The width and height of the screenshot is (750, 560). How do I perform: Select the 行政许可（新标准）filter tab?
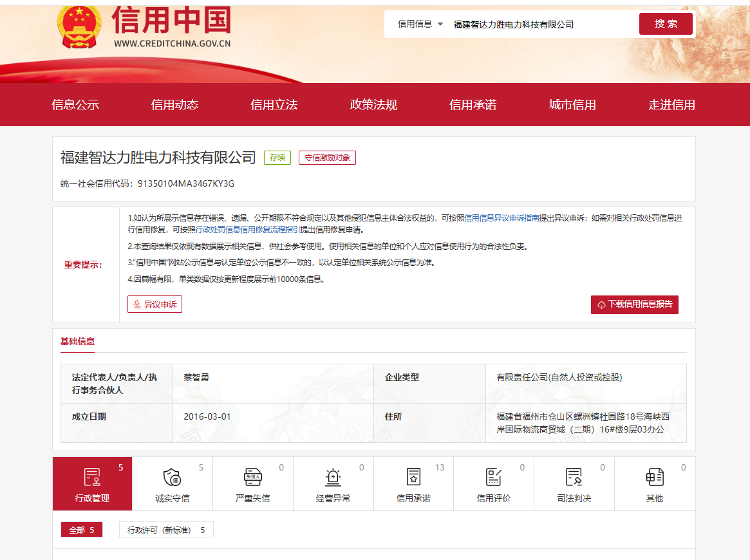coord(166,530)
